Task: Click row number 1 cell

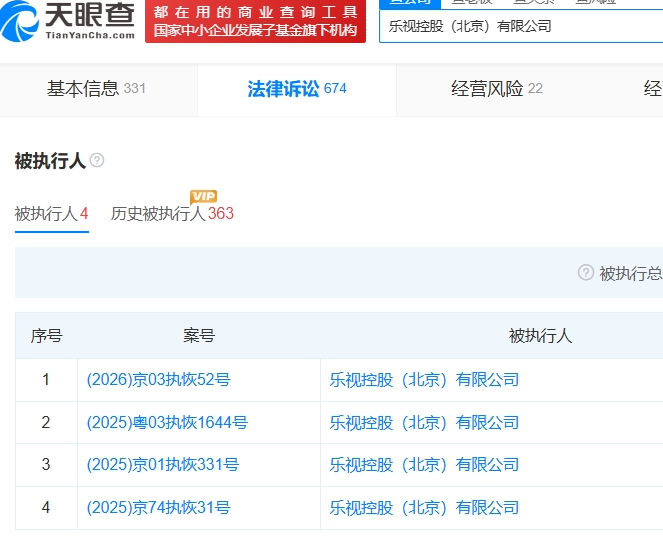Action: tap(46, 380)
